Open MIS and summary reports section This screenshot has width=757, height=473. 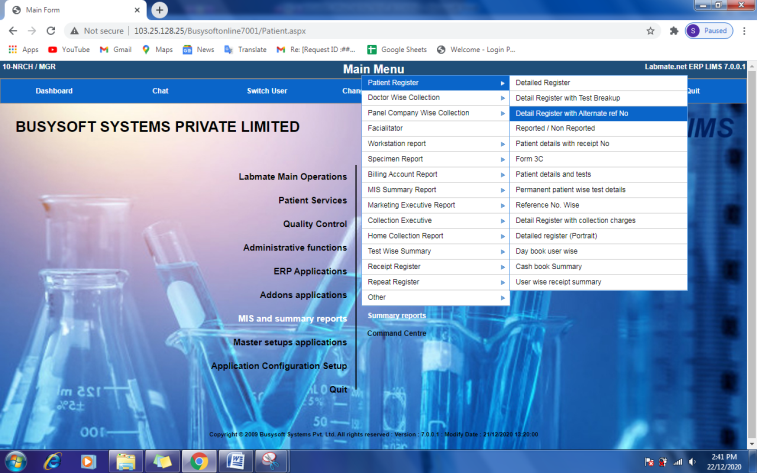click(x=292, y=319)
